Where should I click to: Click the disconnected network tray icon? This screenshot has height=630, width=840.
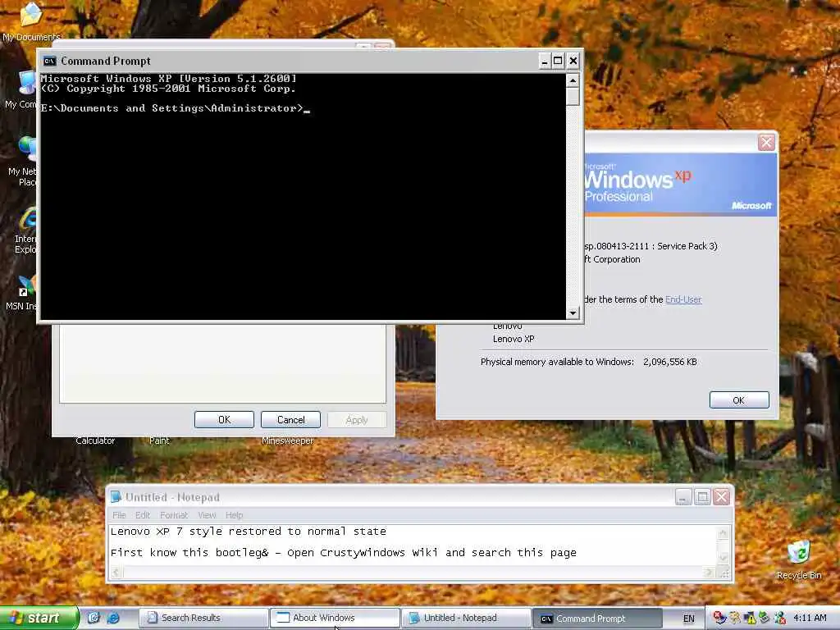pos(719,618)
